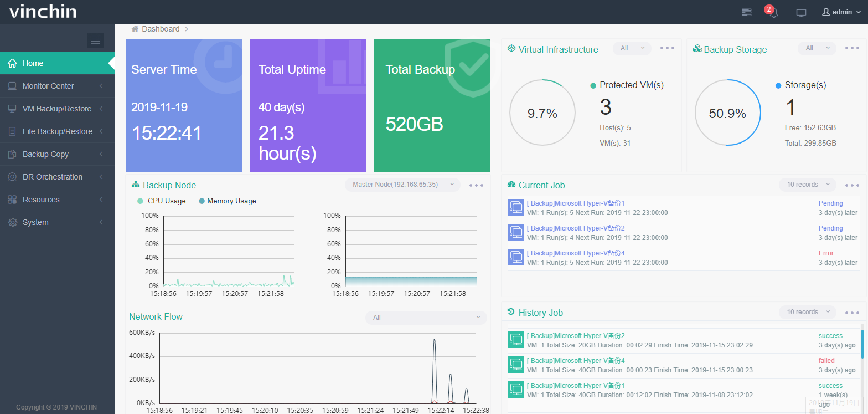Open Network Flow All dropdown
This screenshot has width=868, height=414.
tap(426, 318)
